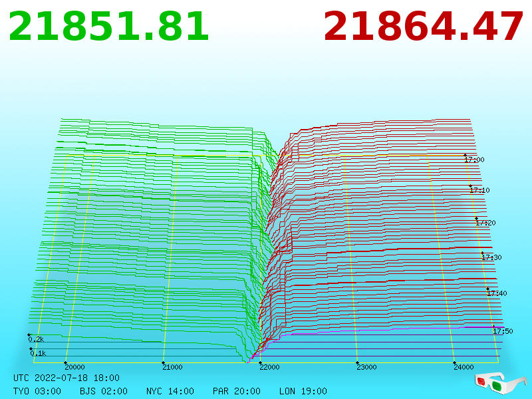Click the NYC 14:00 clock

170,391
